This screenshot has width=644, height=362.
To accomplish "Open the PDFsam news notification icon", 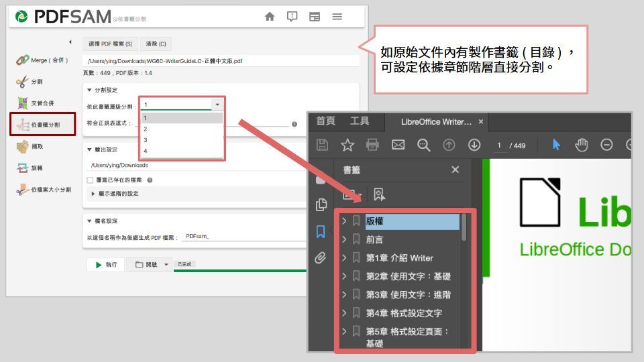I will [292, 16].
